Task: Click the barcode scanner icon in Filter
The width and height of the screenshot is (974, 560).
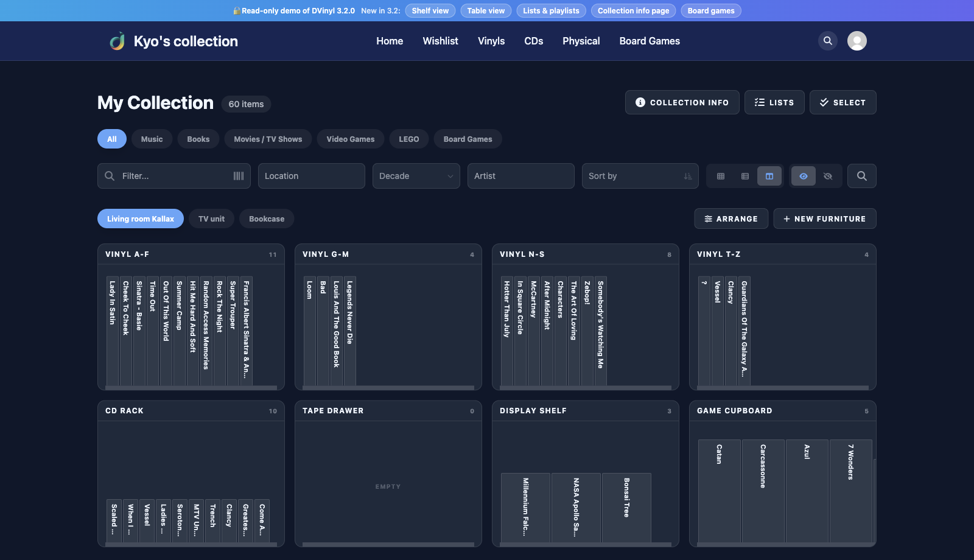Action: pos(239,176)
